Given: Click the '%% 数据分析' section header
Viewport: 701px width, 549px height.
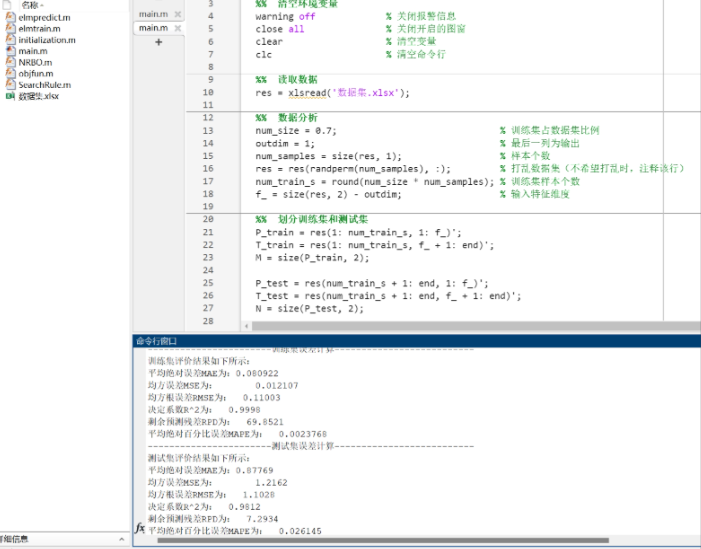Looking at the screenshot, I should tap(286, 118).
